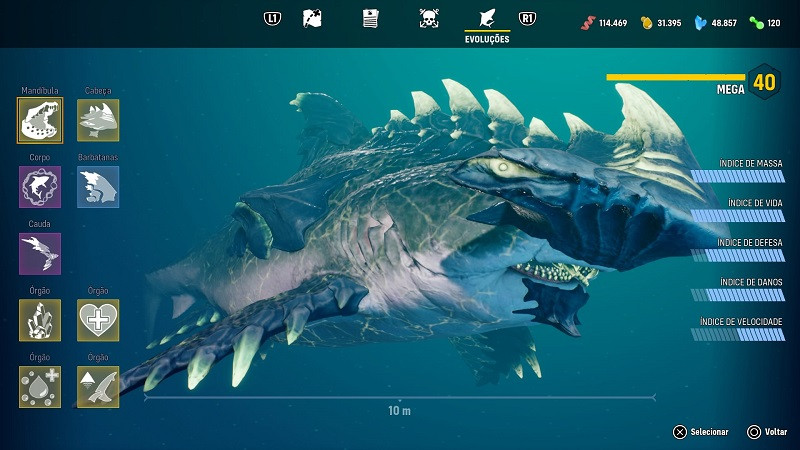Click the green mutagen resource icon
Viewport: 800px width, 450px height.
coord(756,23)
